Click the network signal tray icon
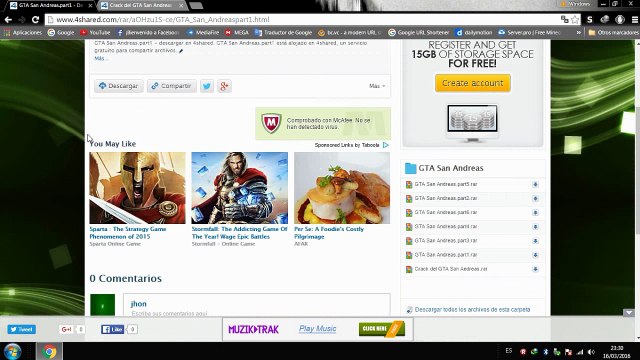Screen dimensions: 640x360 coord(580,352)
